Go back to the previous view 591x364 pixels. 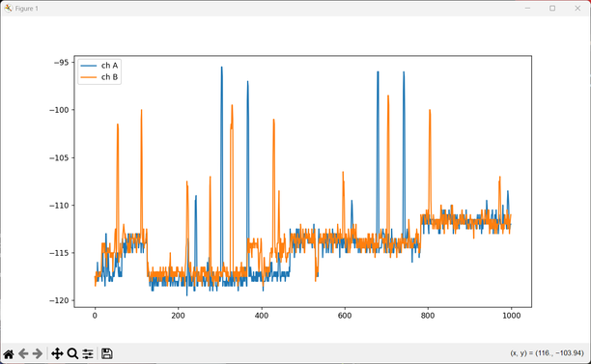(x=23, y=353)
